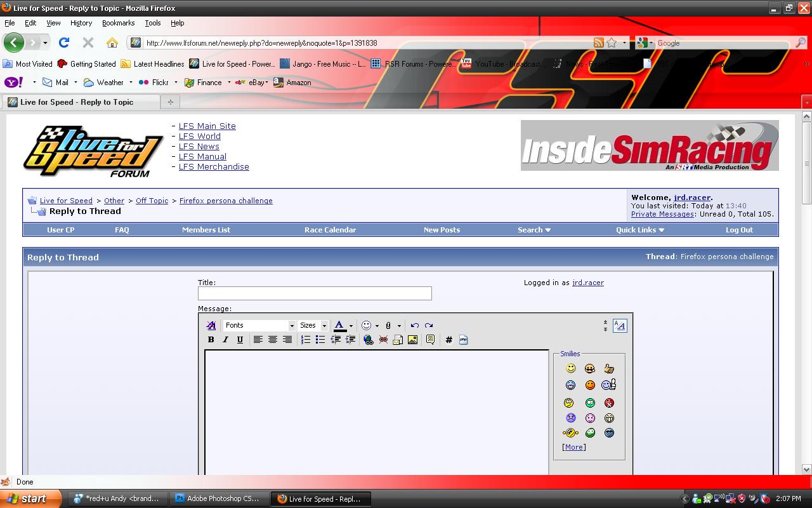Open the Yahoo toolbar Mail button

(x=56, y=83)
